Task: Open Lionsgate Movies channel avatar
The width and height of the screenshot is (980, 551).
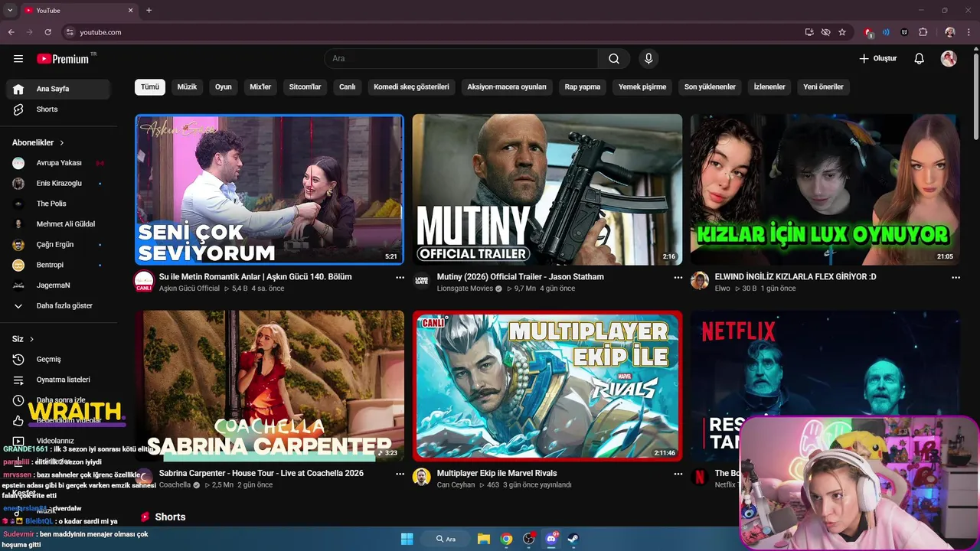Action: [x=422, y=281]
